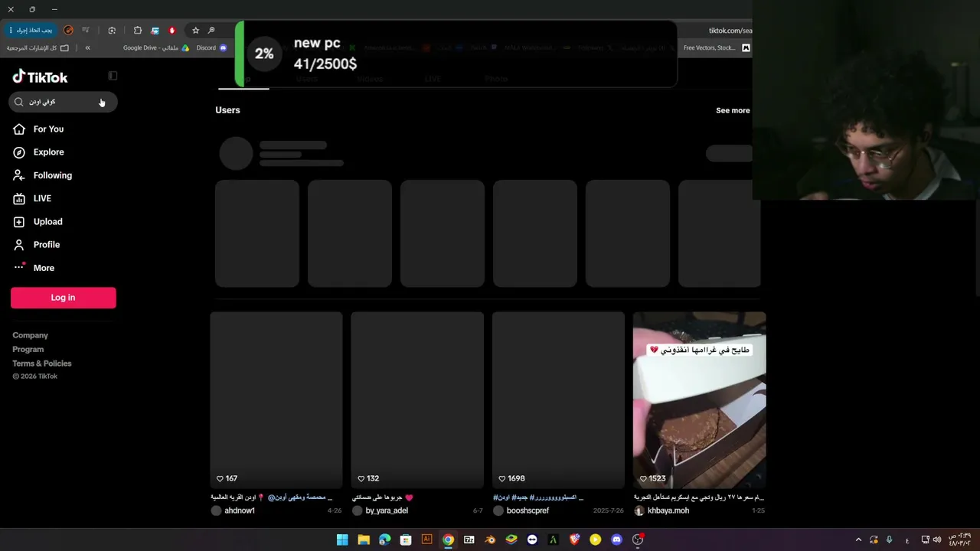Open Adobe Illustrator from taskbar
980x551 pixels.
427,540
